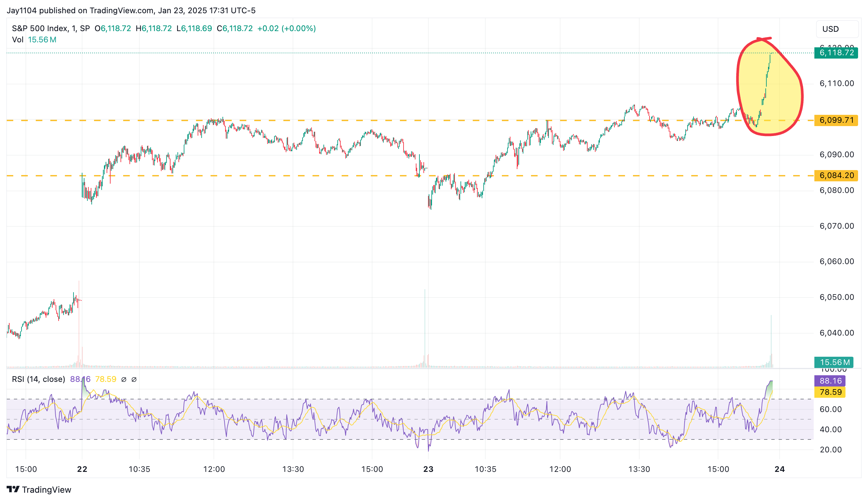Click the 6,050.00 price axis label

837,297
